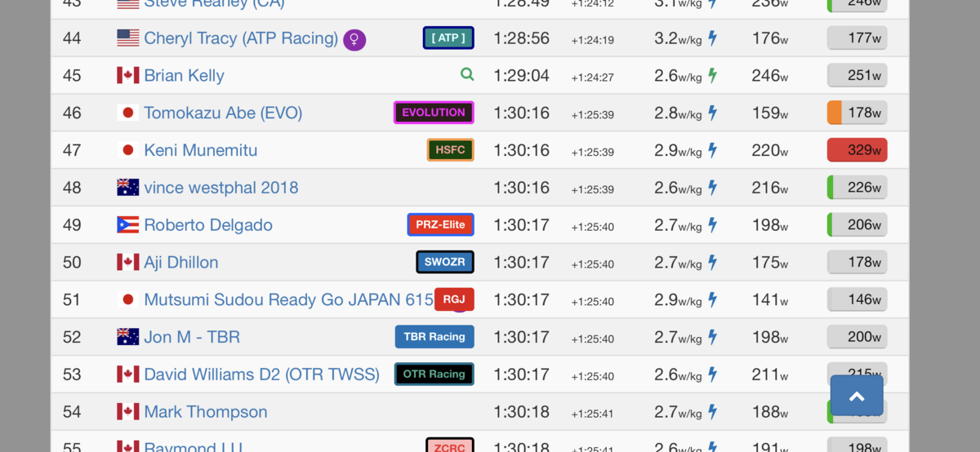Viewport: 980px width, 452px height.
Task: Click the Australia flag next to vince westphal
Action: 128,188
